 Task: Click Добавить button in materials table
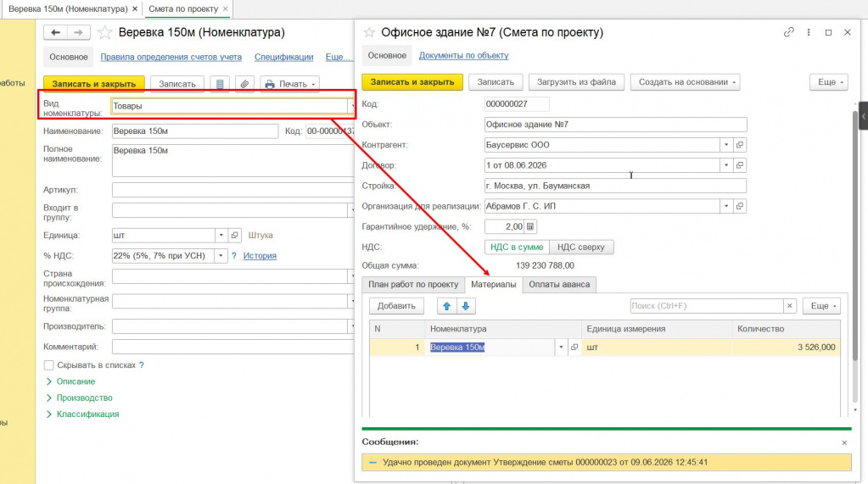pyautogui.click(x=396, y=306)
